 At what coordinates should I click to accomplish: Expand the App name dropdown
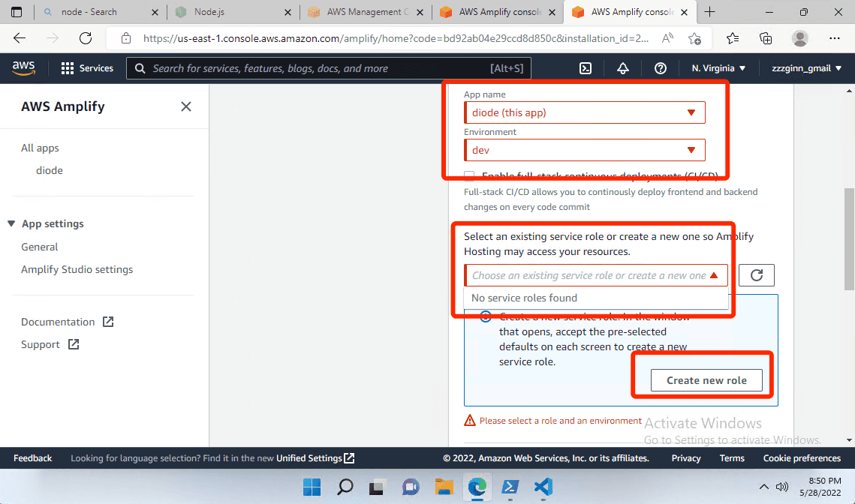click(584, 112)
